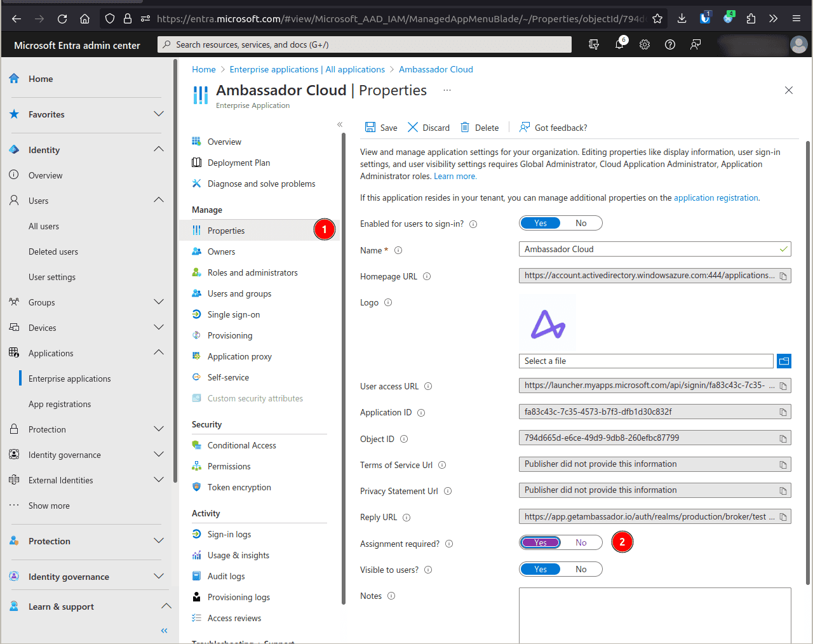Collapse the left navigation sidebar

pos(164,631)
